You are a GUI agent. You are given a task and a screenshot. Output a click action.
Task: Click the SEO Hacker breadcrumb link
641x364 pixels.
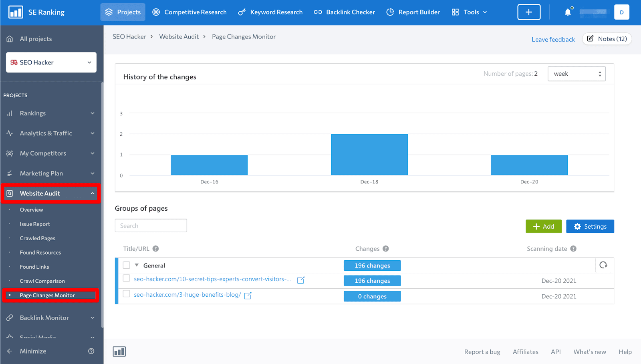129,36
